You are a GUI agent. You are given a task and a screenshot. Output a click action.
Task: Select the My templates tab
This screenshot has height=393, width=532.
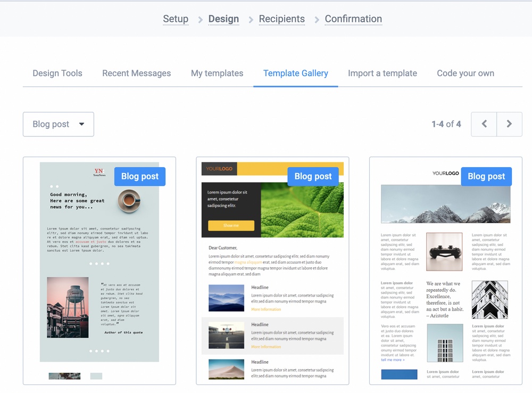click(x=217, y=73)
